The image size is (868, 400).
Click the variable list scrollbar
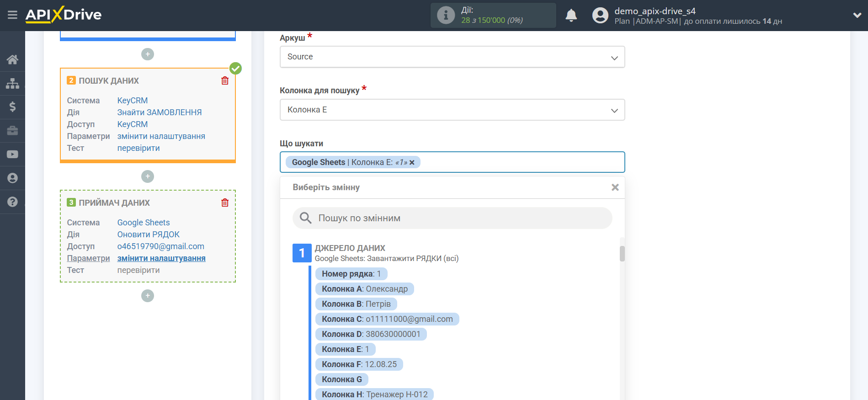click(622, 254)
